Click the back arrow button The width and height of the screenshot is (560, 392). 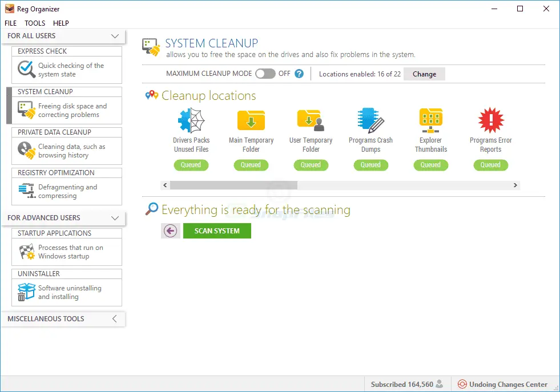(170, 231)
